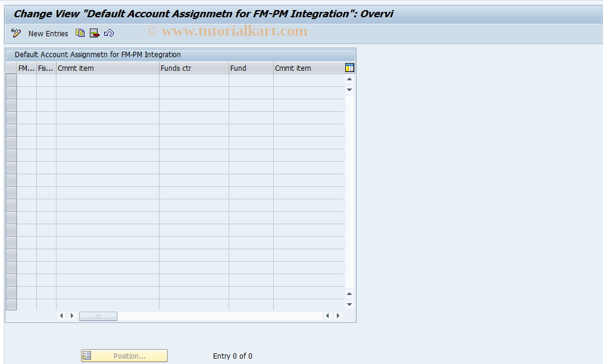Click the Position... button
The width and height of the screenshot is (603, 364).
click(x=124, y=356)
